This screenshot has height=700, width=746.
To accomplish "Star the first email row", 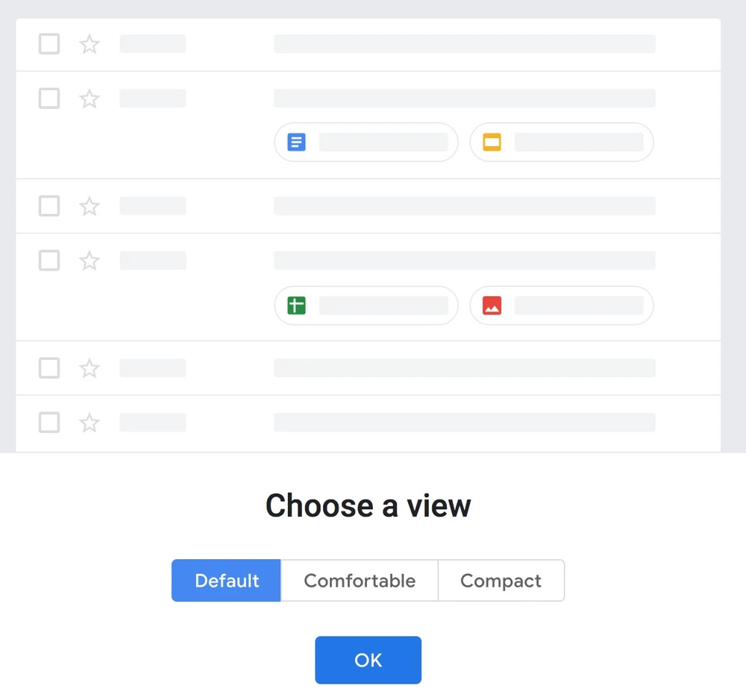I will [x=90, y=44].
